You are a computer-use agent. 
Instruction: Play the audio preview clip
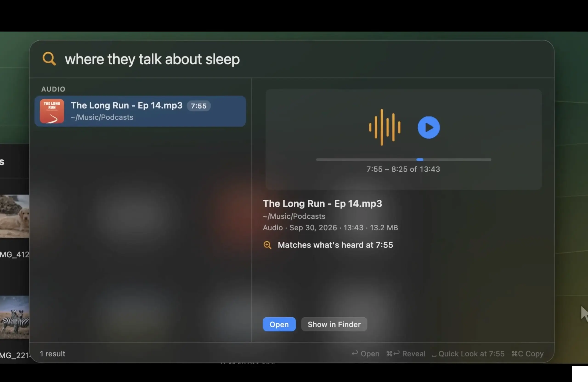click(x=429, y=128)
